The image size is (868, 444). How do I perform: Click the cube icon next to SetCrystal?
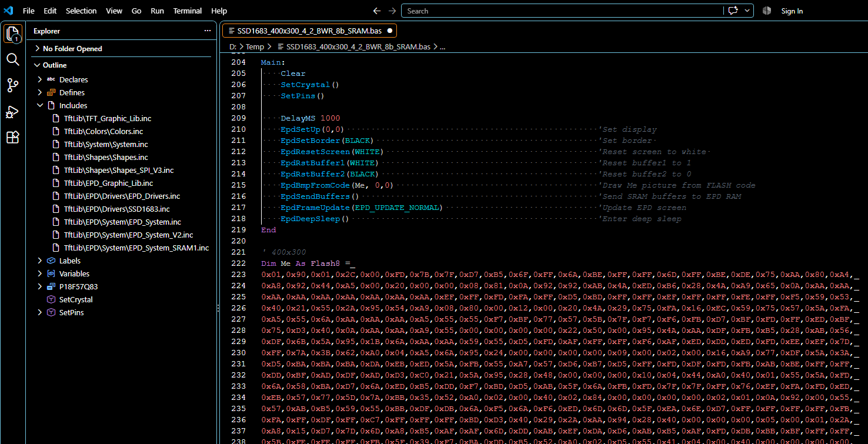click(51, 299)
